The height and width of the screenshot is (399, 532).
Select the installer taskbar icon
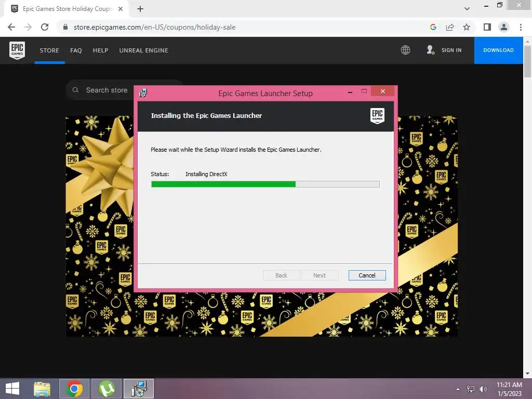138,389
